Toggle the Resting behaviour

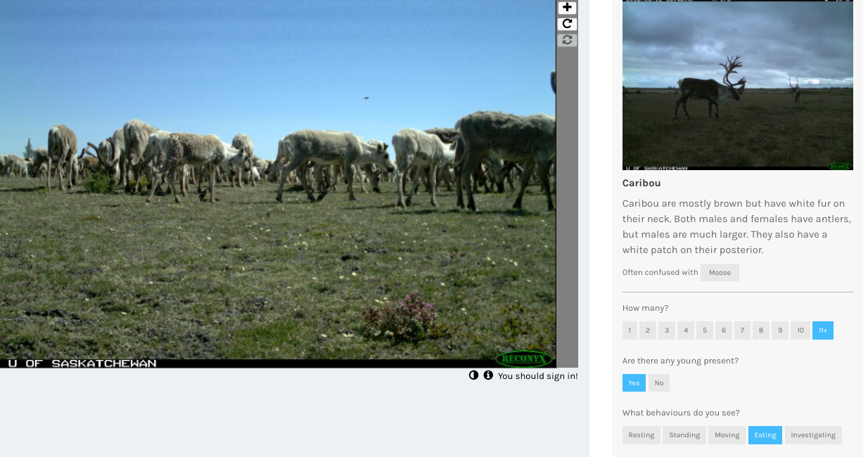pyautogui.click(x=642, y=435)
